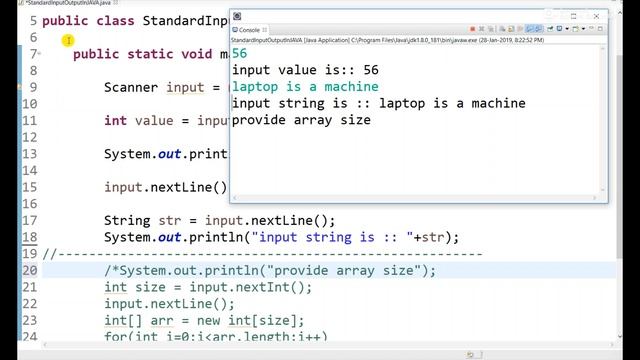
Task: Click 'input.nextLine()' on line 15
Action: (166, 187)
